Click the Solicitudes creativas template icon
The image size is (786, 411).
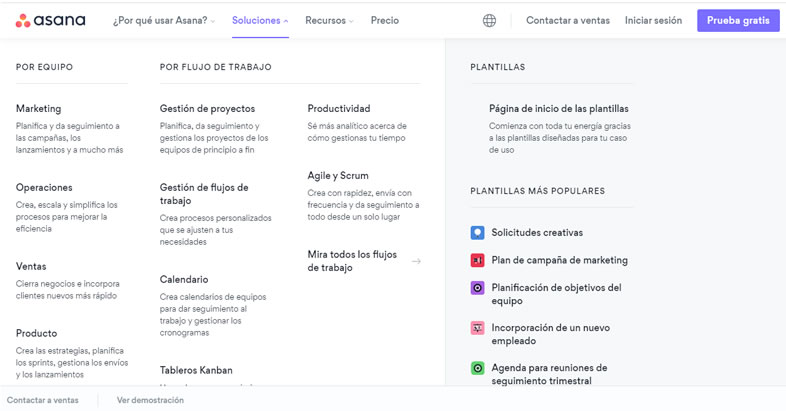[477, 233]
